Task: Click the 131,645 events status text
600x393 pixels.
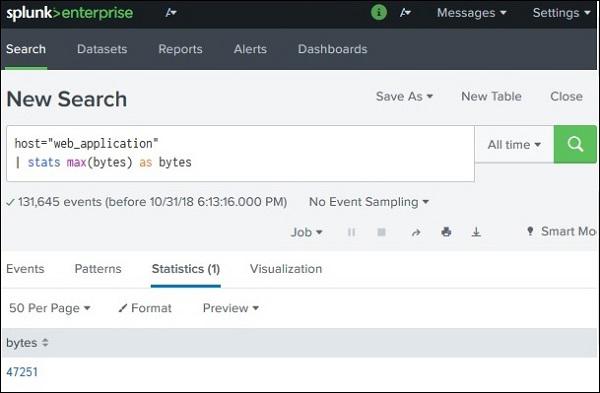Action: coord(152,202)
